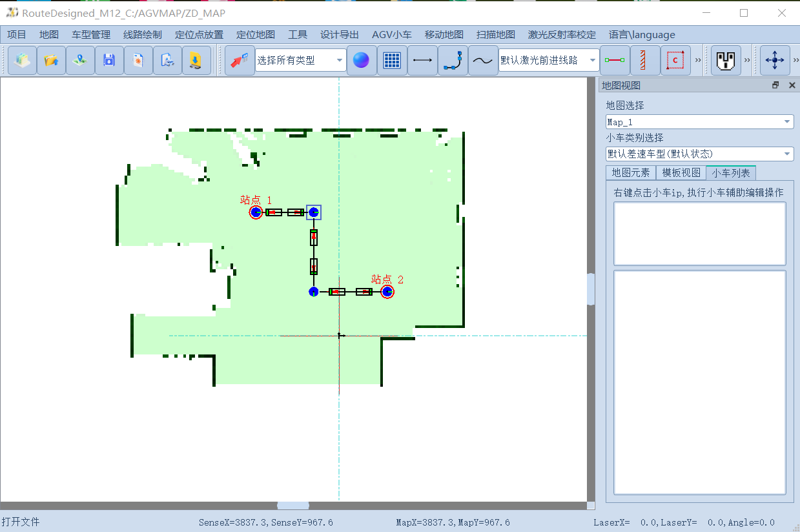Viewport: 800px width, 532px height.
Task: Click the map location pin icon
Action: (80, 61)
